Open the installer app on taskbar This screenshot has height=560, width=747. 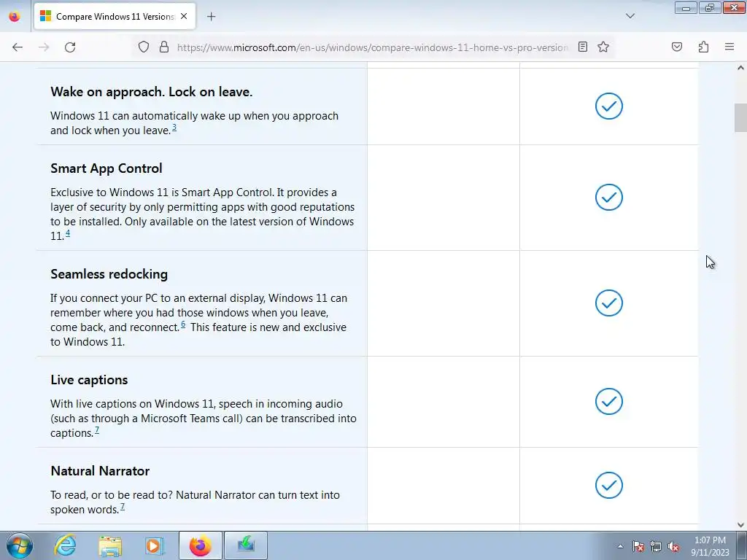point(246,545)
